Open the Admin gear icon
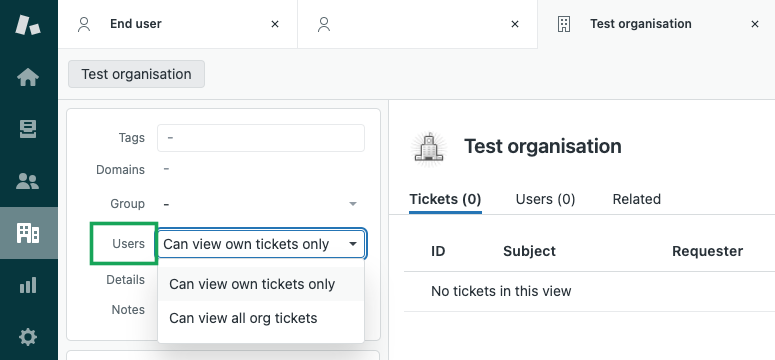This screenshot has width=775, height=360. tap(28, 337)
